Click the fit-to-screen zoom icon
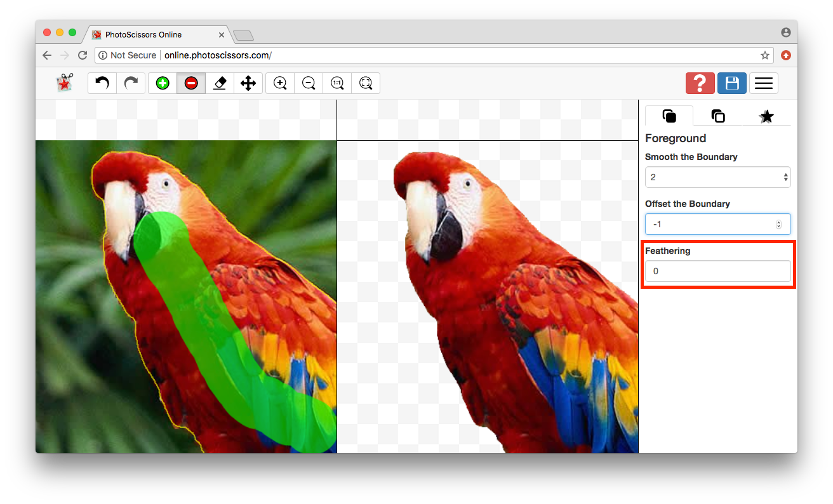 tap(366, 83)
